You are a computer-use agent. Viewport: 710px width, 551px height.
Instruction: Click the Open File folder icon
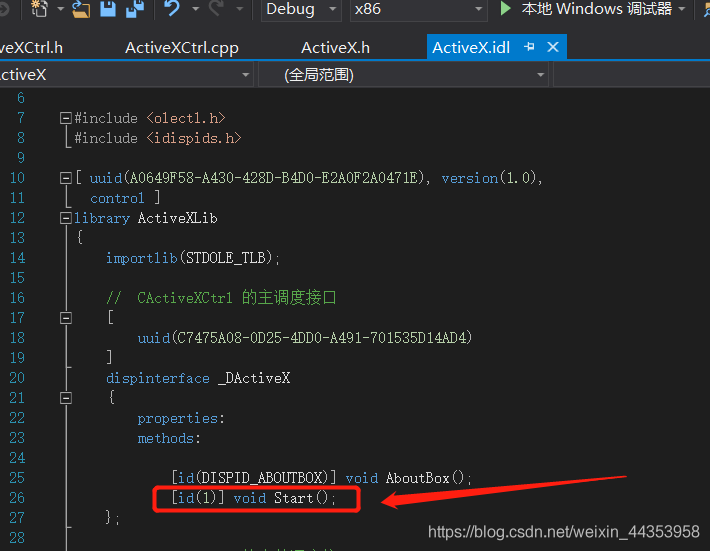pyautogui.click(x=81, y=9)
